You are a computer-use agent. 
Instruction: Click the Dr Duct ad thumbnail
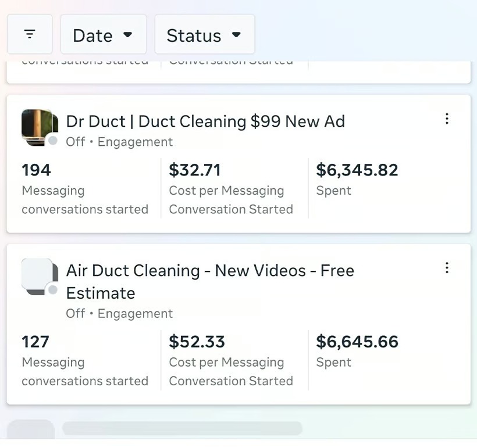(39, 127)
